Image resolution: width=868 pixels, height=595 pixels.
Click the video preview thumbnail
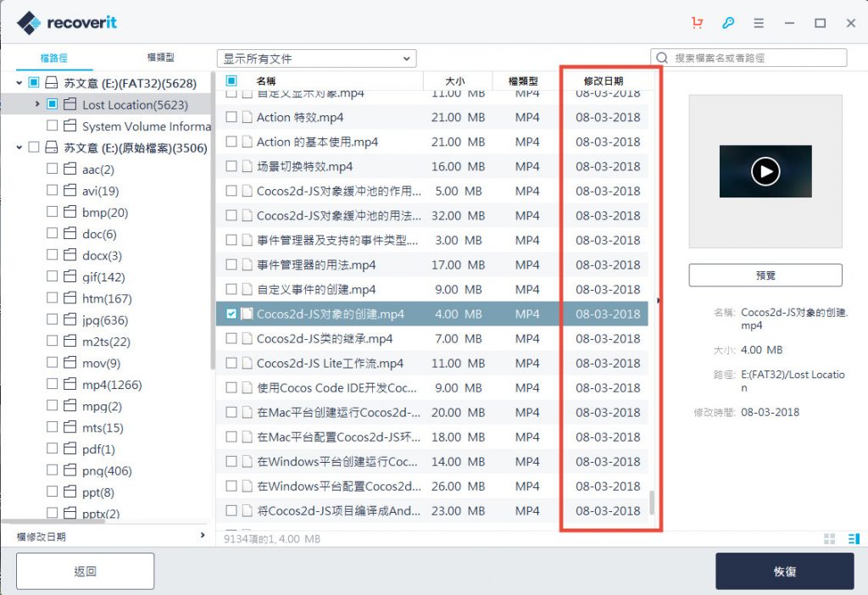765,171
